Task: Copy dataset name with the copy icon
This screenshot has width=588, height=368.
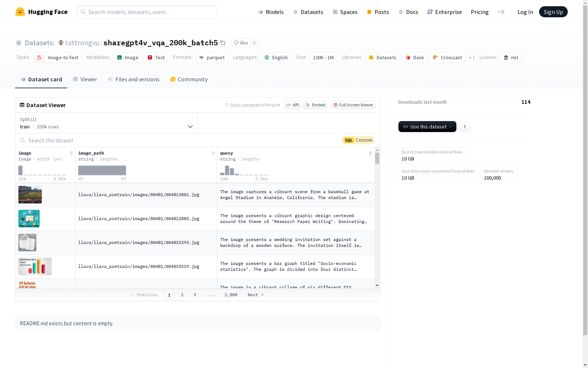Action: [223, 43]
